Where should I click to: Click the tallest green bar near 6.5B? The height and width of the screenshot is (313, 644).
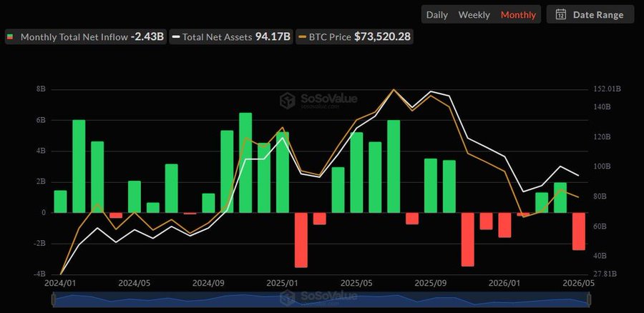click(x=245, y=163)
